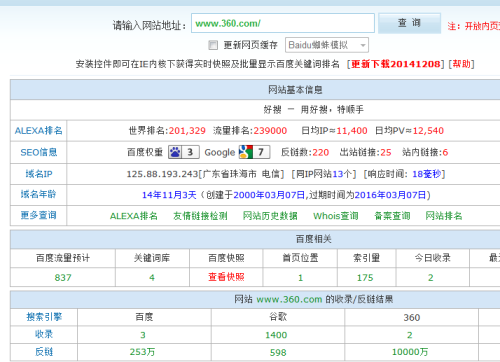Click outbound links count 25
Viewport: 500px width, 362px height.
point(386,152)
